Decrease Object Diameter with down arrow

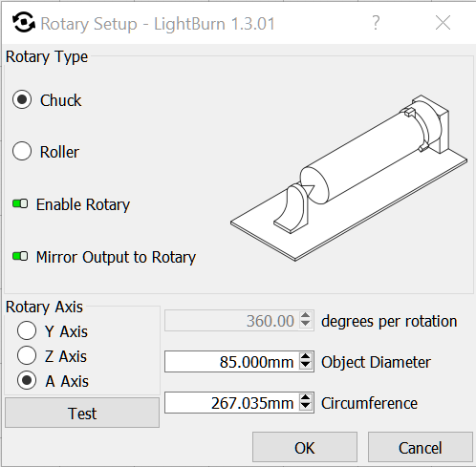[306, 366]
